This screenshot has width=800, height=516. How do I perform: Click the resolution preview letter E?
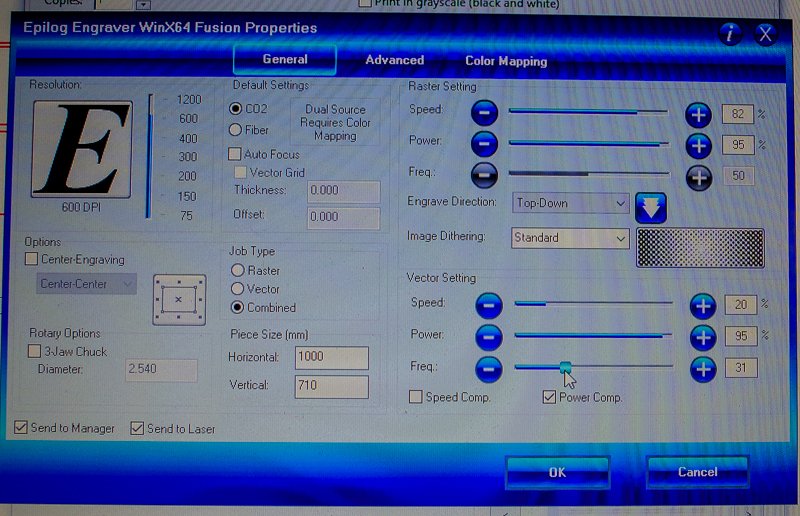(82, 149)
